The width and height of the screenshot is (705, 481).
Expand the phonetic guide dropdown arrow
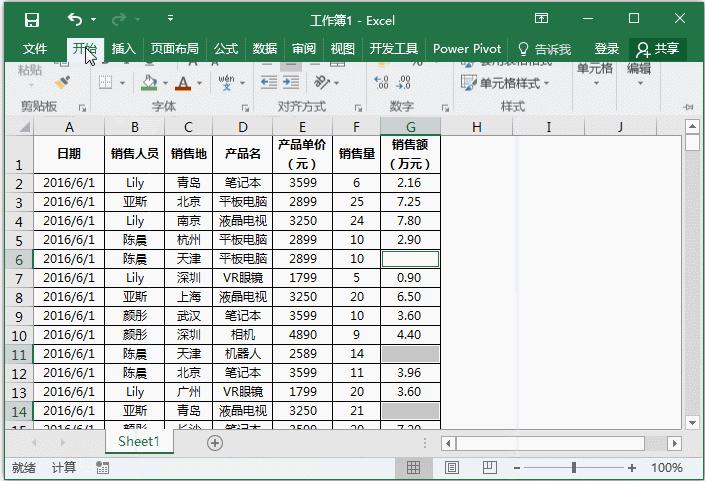coord(242,83)
